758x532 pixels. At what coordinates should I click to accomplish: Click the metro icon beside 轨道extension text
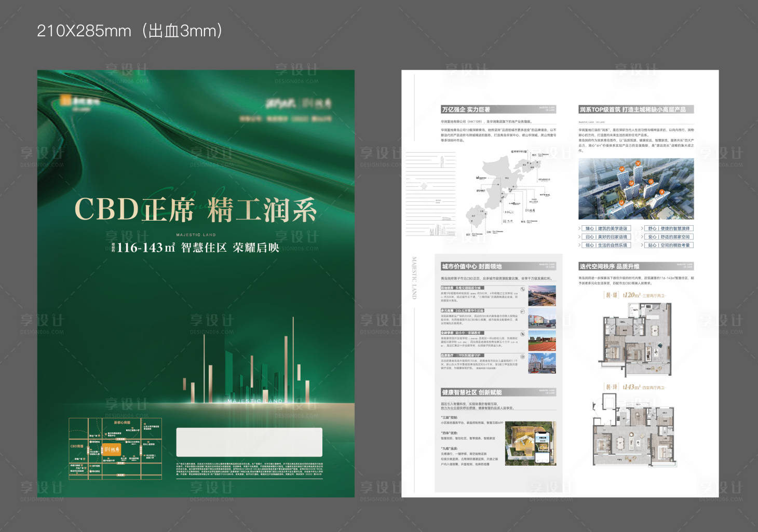click(x=522, y=289)
